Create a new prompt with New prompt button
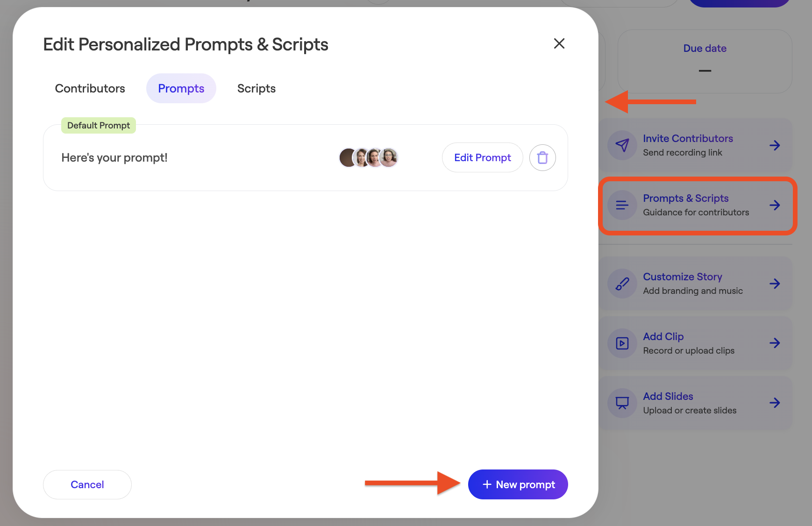The image size is (812, 526). pyautogui.click(x=518, y=484)
